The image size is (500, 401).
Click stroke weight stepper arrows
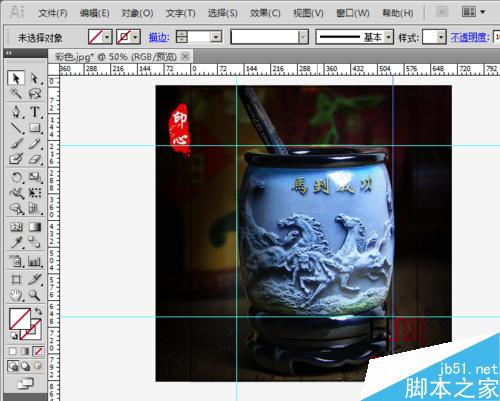[182, 37]
